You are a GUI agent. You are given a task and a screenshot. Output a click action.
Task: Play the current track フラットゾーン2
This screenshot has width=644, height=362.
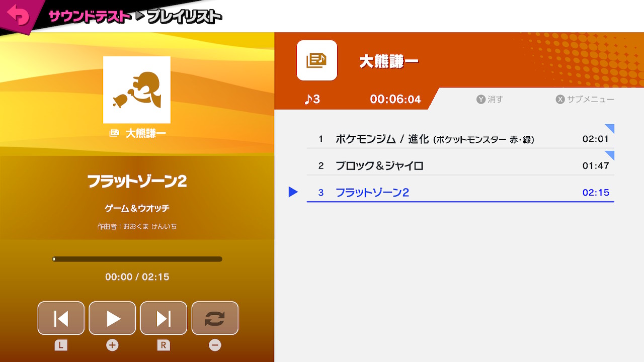112,318
